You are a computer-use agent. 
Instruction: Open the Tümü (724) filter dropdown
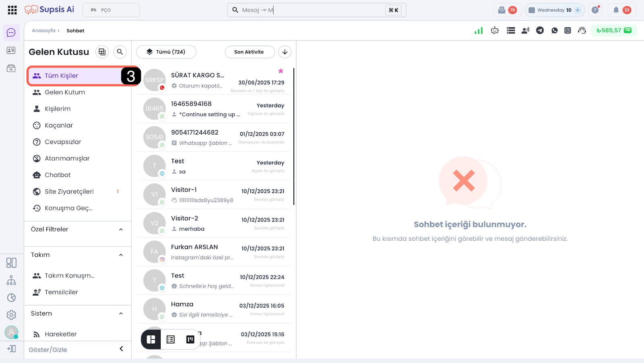(166, 52)
